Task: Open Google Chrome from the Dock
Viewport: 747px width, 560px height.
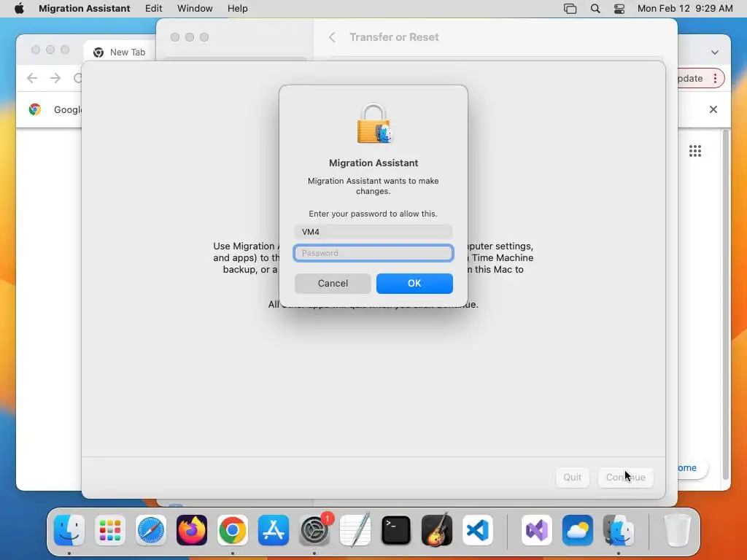Action: pos(233,530)
